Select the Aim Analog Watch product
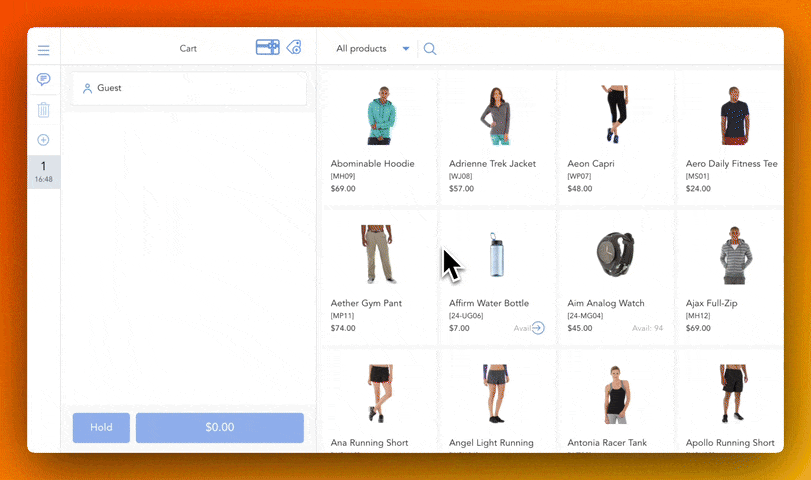This screenshot has height=480, width=811. tap(615, 275)
